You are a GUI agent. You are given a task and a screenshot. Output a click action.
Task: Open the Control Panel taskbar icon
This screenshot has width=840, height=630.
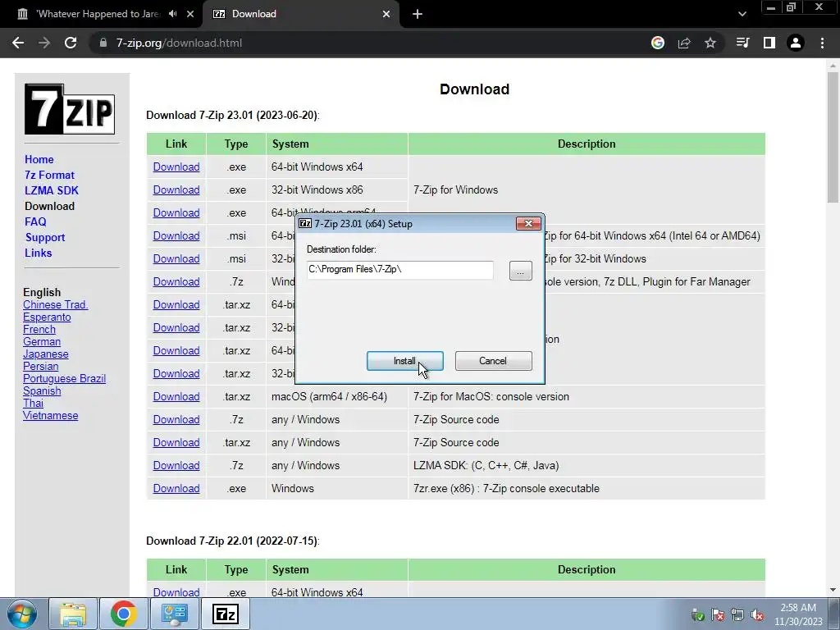pyautogui.click(x=174, y=614)
